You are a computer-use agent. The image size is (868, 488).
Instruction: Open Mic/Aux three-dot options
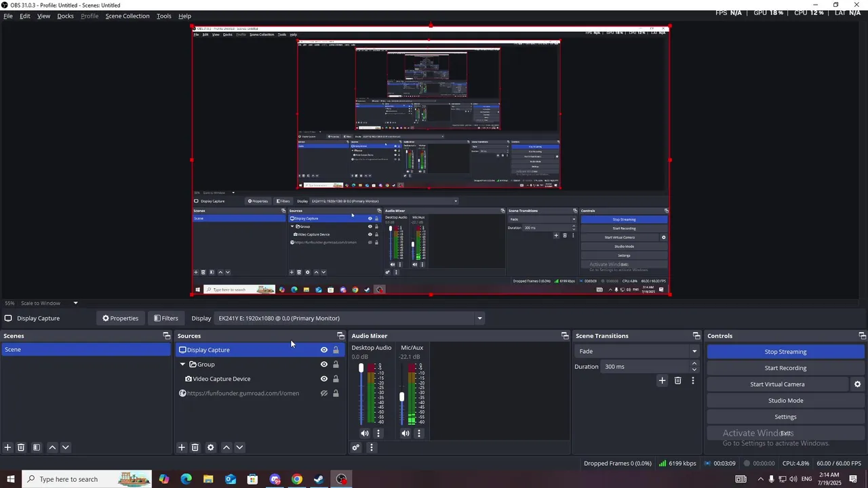[418, 433]
